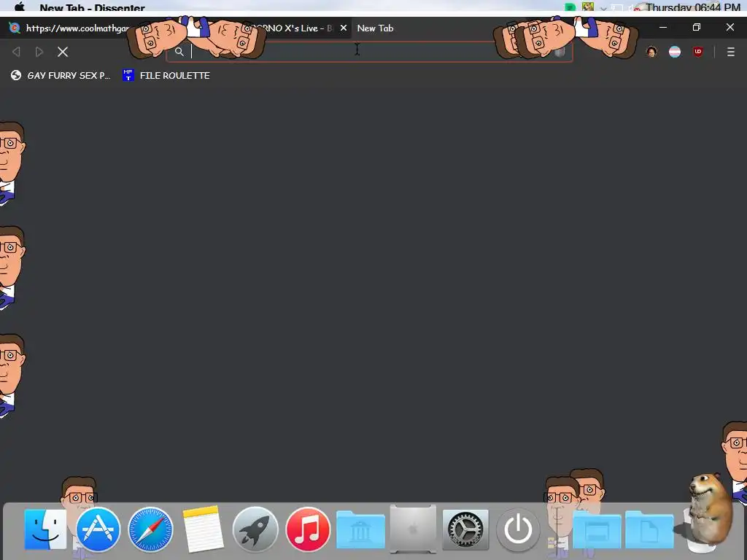Open the user profile avatar icon
This screenshot has height=560, width=747.
coord(651,52)
